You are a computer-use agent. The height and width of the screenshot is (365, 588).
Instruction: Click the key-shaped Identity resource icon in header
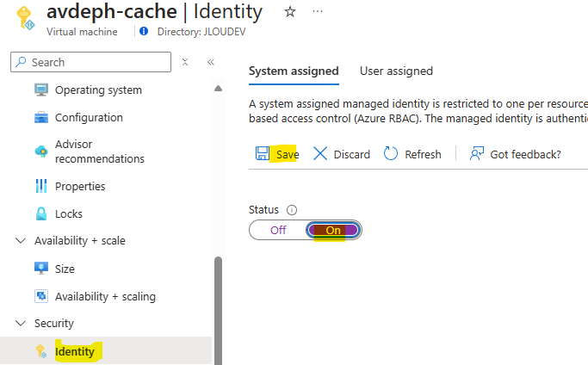click(x=26, y=17)
